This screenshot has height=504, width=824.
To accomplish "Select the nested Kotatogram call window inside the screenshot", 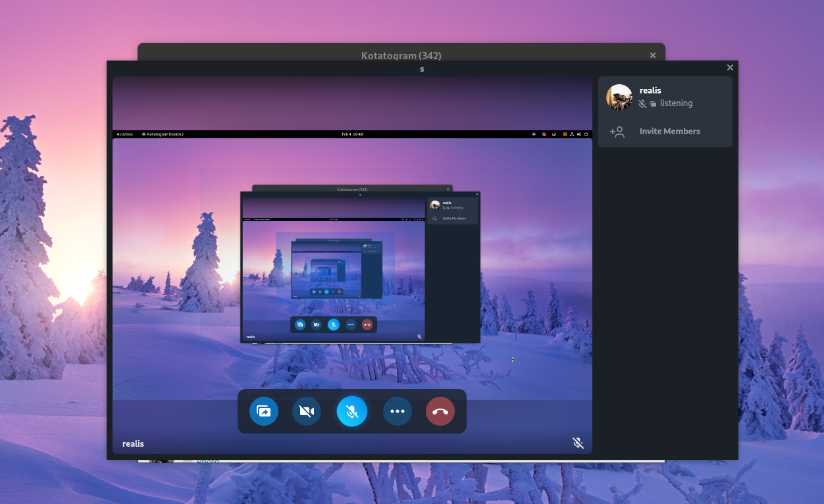I will point(361,266).
